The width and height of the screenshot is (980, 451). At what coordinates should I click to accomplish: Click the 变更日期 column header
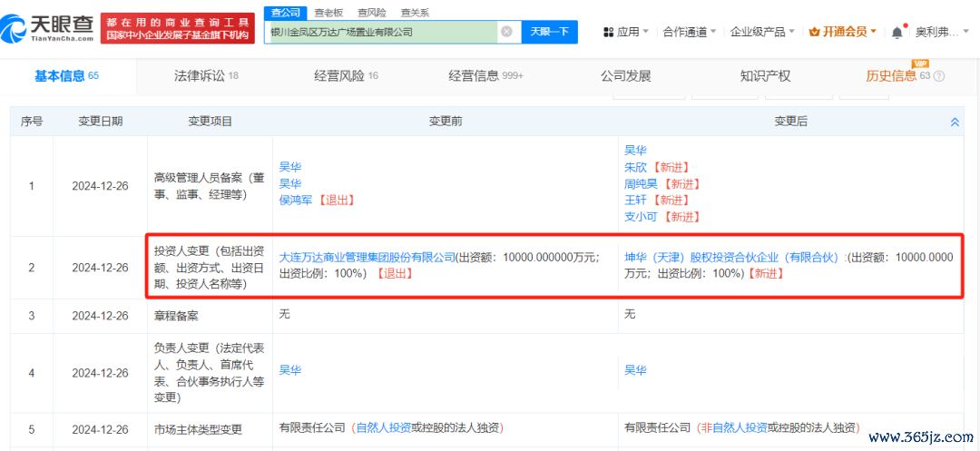pyautogui.click(x=100, y=122)
